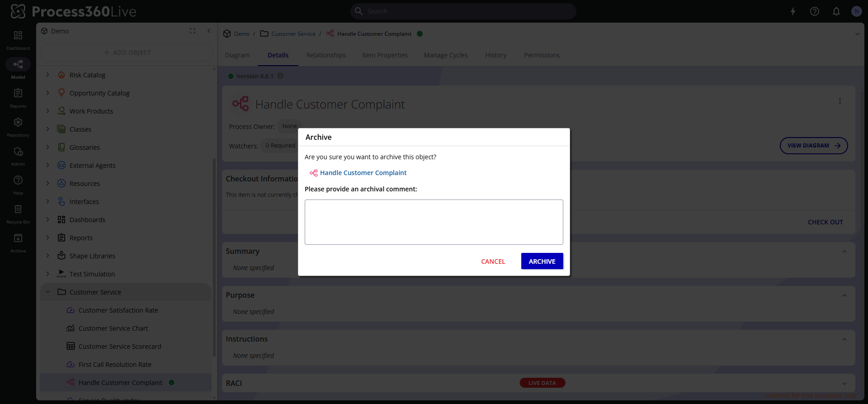Collapse the Customer Service folder
This screenshot has width=868, height=404.
48,292
